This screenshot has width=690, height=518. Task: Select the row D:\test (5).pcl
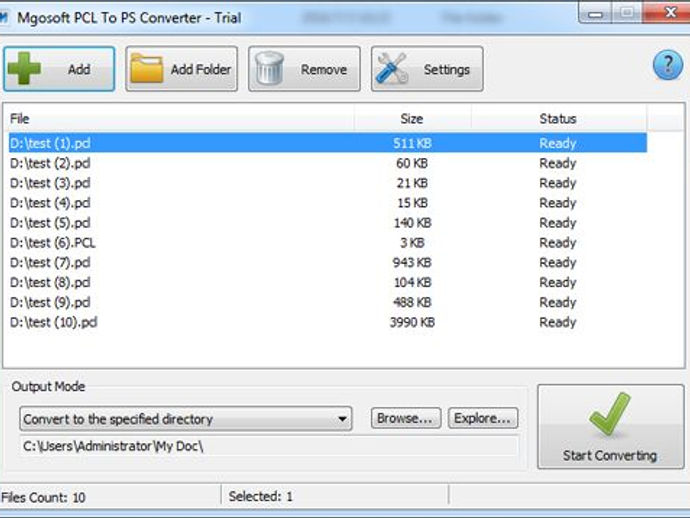(x=328, y=223)
